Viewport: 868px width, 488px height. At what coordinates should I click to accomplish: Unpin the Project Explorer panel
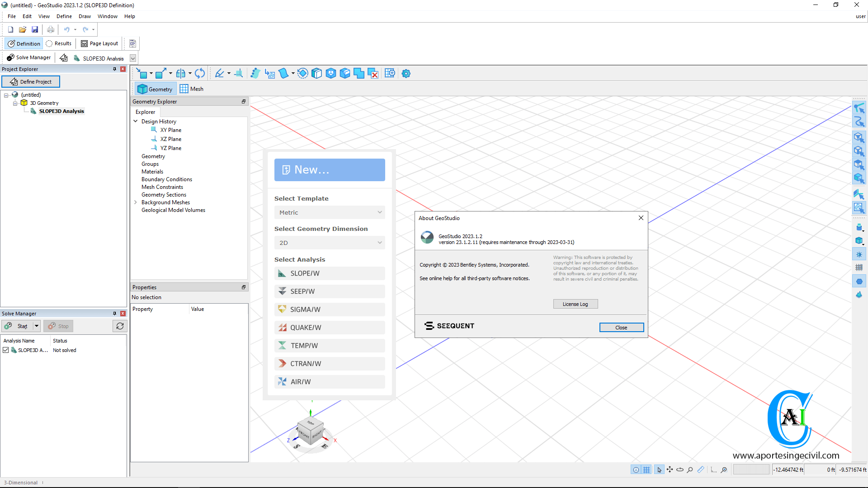(114, 69)
